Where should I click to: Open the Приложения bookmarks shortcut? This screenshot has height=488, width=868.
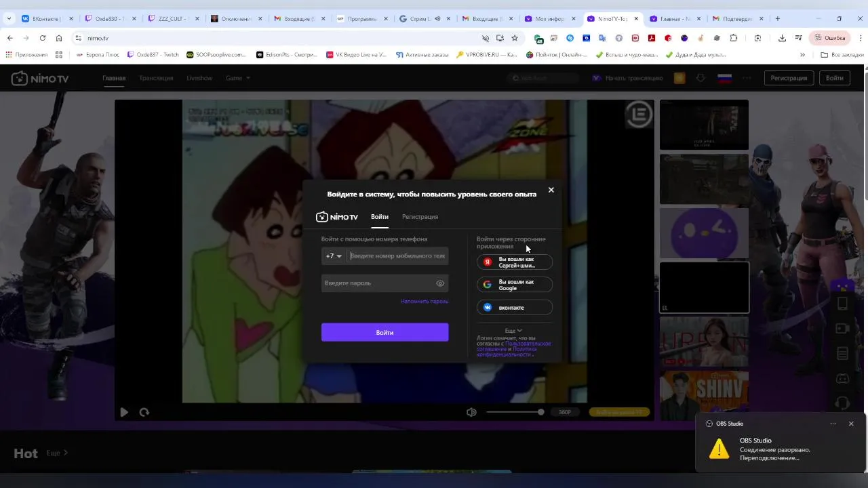[27, 55]
